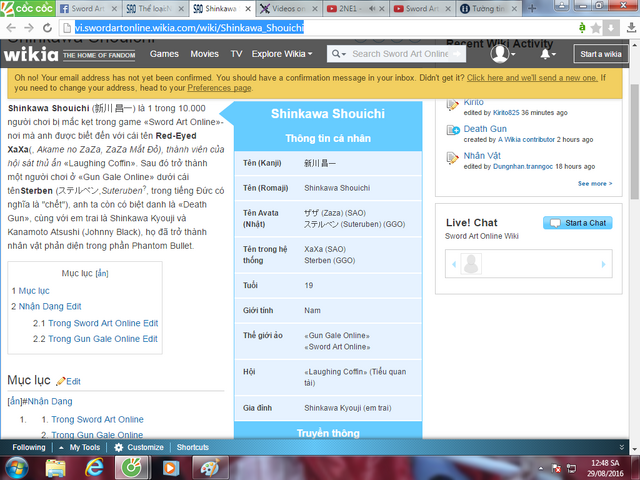Screen dimensions: 640x480
Task: Open the notifications bell dropdown
Action: 548,54
